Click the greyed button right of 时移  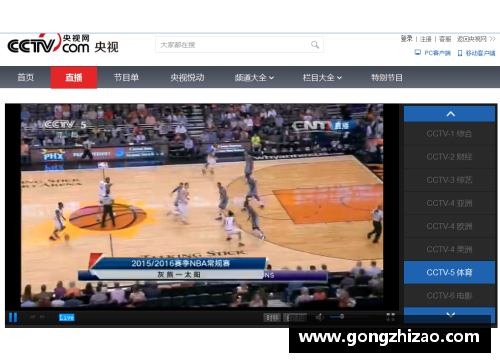tap(295, 318)
